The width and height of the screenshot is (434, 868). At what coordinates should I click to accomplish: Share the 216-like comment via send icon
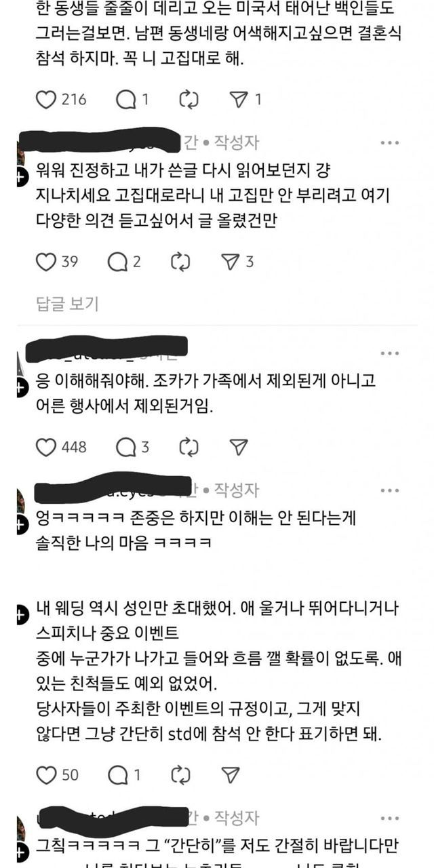pyautogui.click(x=238, y=100)
